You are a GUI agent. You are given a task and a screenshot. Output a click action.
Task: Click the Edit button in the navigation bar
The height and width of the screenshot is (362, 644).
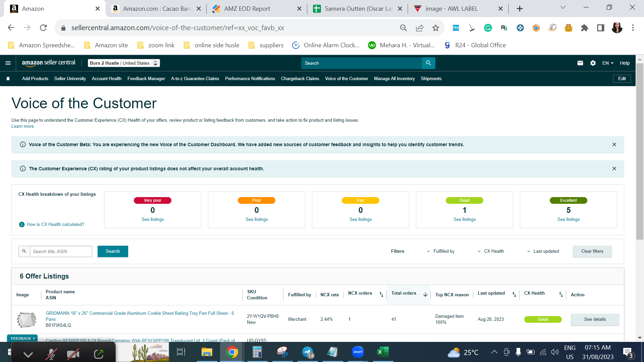[x=622, y=79]
